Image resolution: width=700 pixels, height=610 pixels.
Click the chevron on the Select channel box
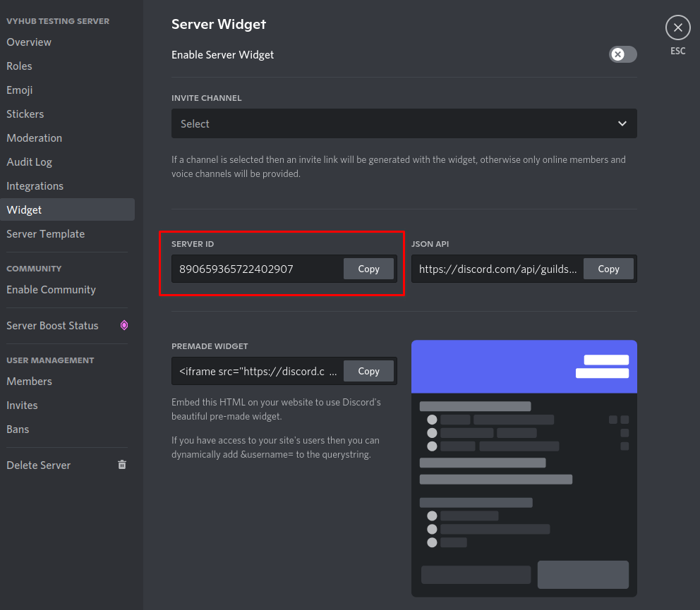(622, 123)
